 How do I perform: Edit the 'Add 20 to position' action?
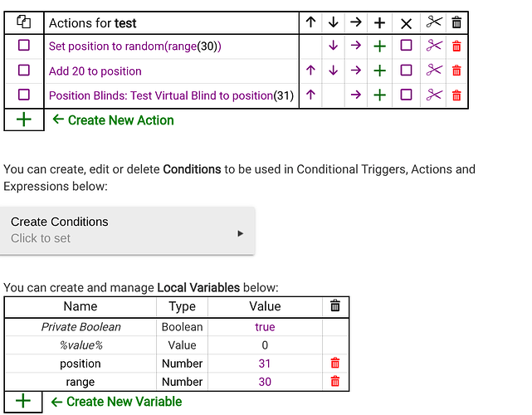95,71
